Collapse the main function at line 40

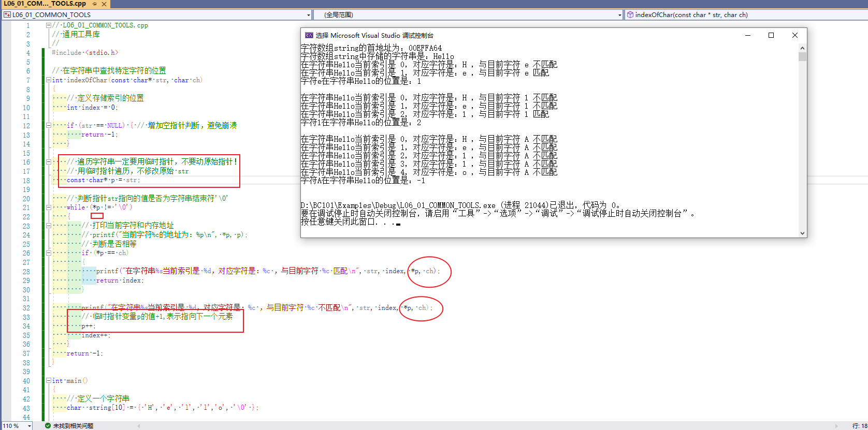tap(48, 381)
